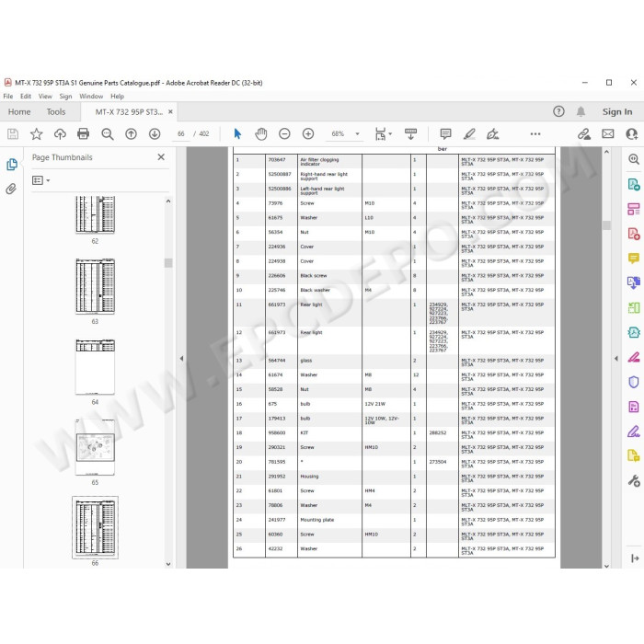The height and width of the screenshot is (644, 644).
Task: Open the sign document pen tool
Action: pyautogui.click(x=492, y=134)
